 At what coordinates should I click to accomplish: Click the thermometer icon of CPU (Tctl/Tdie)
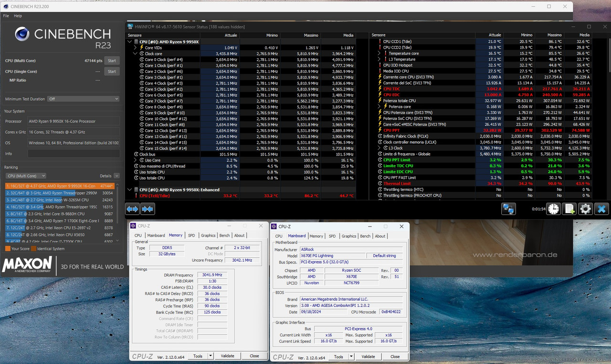click(136, 196)
